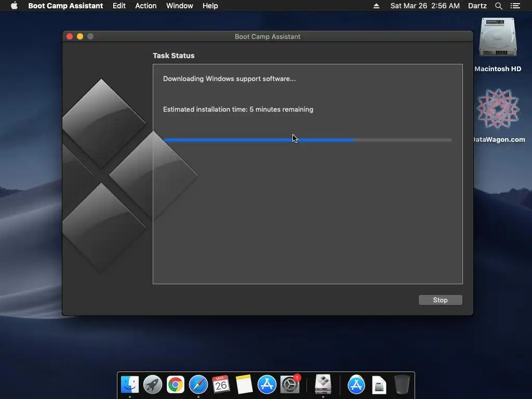The width and height of the screenshot is (532, 399).
Task: Open the document stack in Dock
Action: pos(379,385)
